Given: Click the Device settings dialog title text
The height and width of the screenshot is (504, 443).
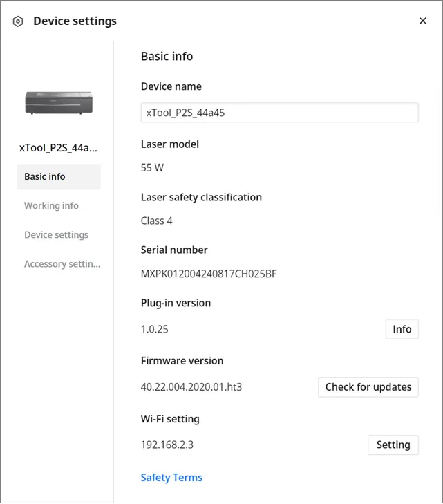Looking at the screenshot, I should [75, 21].
